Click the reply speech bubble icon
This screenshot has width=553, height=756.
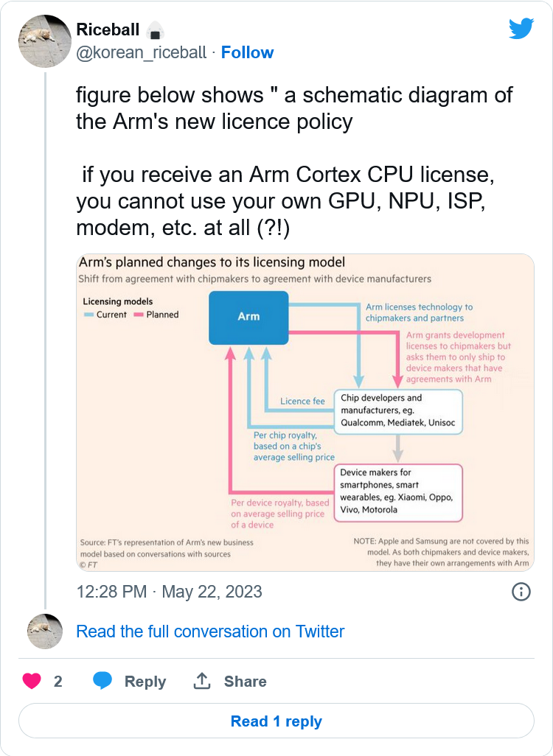point(102,682)
